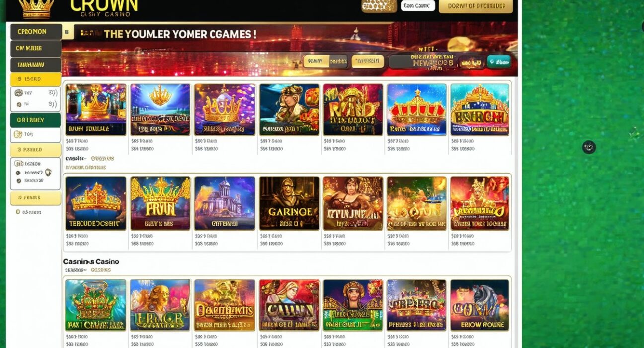Click the gold textured icon beside search field
This screenshot has height=348, width=644.
[x=379, y=6]
